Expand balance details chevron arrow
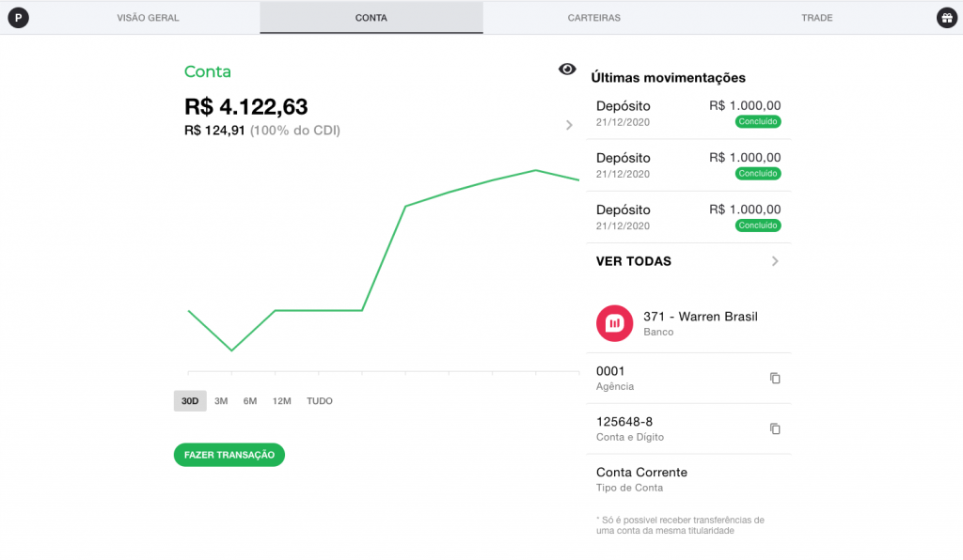Image resolution: width=963 pixels, height=560 pixels. point(569,125)
